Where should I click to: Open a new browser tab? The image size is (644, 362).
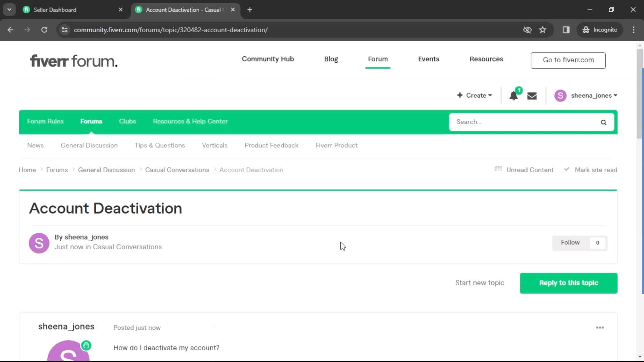(250, 10)
